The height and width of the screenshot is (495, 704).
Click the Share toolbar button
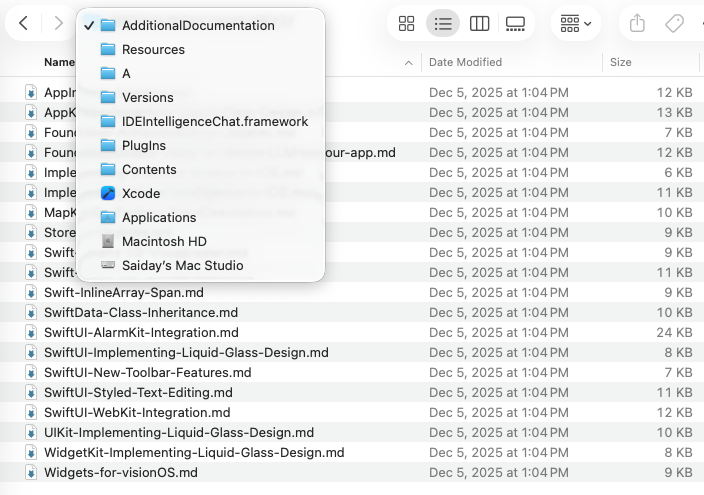pos(637,23)
